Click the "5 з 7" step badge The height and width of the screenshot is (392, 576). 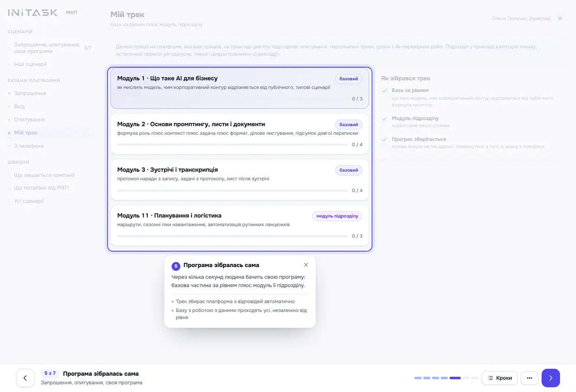(50, 373)
